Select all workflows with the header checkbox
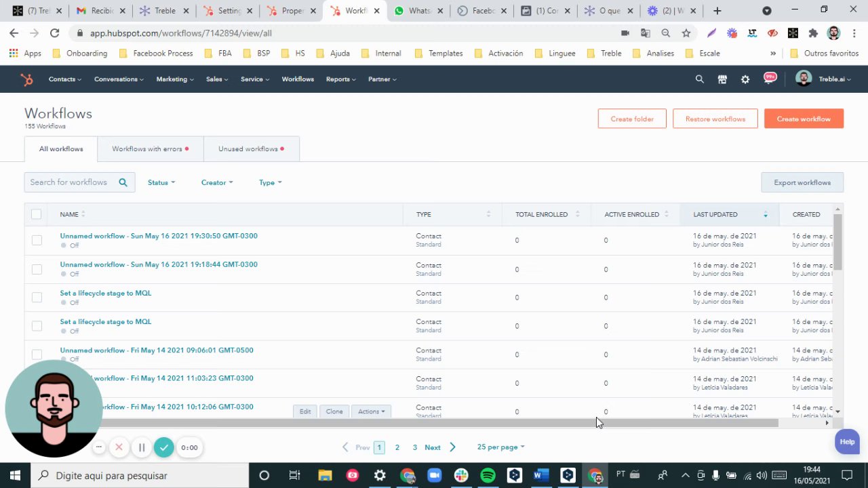The image size is (868, 488). [36, 214]
